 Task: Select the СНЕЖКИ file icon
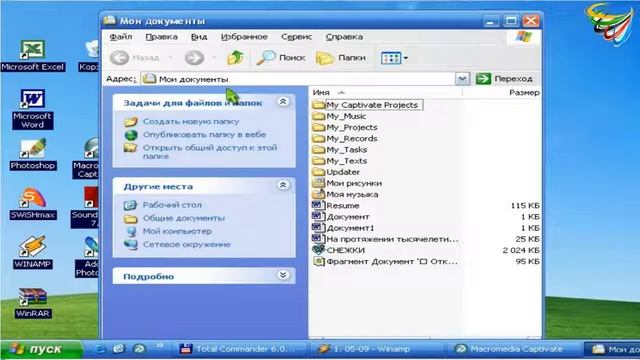[318, 250]
